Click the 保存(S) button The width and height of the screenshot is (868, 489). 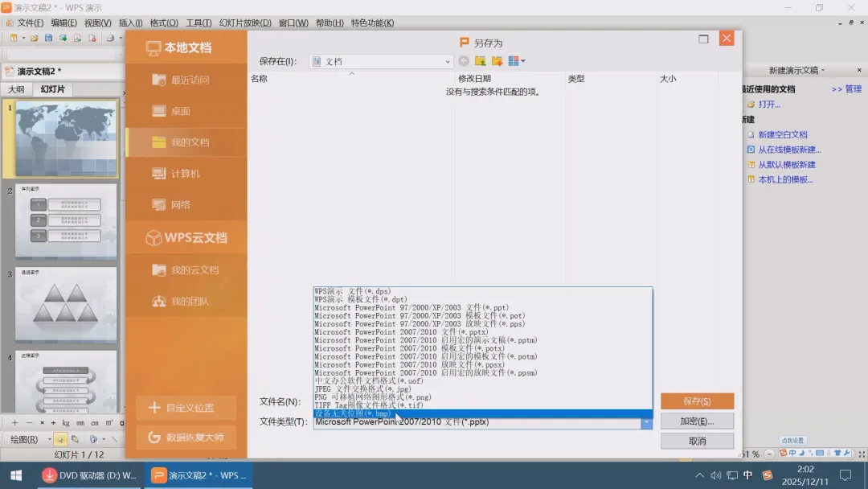[697, 401]
